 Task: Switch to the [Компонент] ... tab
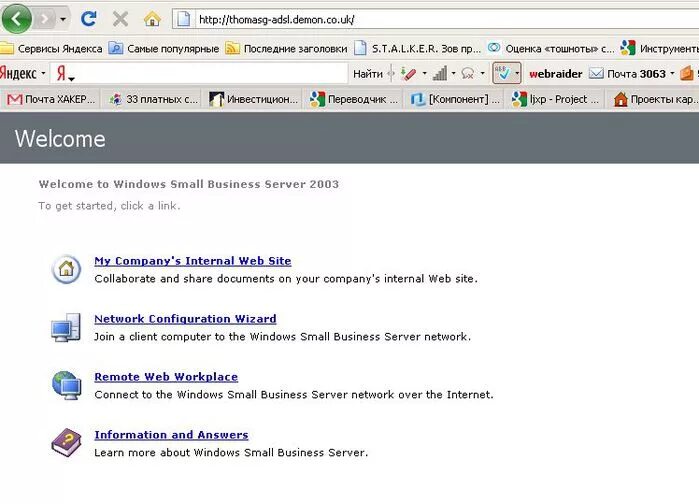pyautogui.click(x=455, y=99)
